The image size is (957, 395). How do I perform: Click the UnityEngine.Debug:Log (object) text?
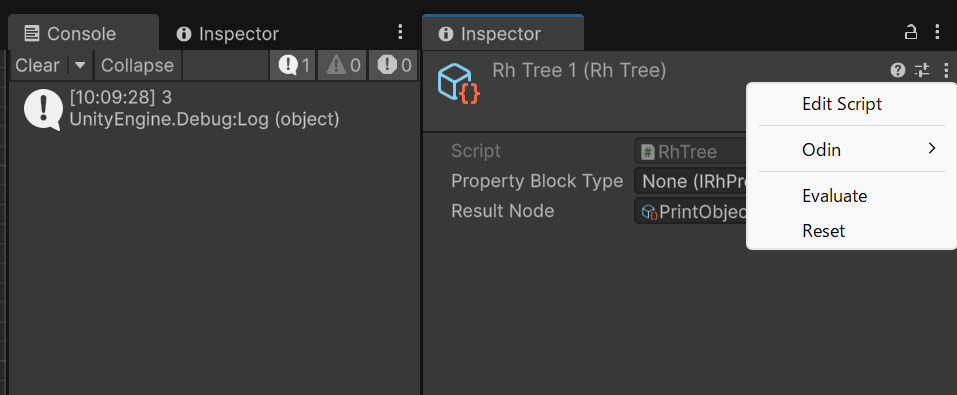(x=204, y=119)
